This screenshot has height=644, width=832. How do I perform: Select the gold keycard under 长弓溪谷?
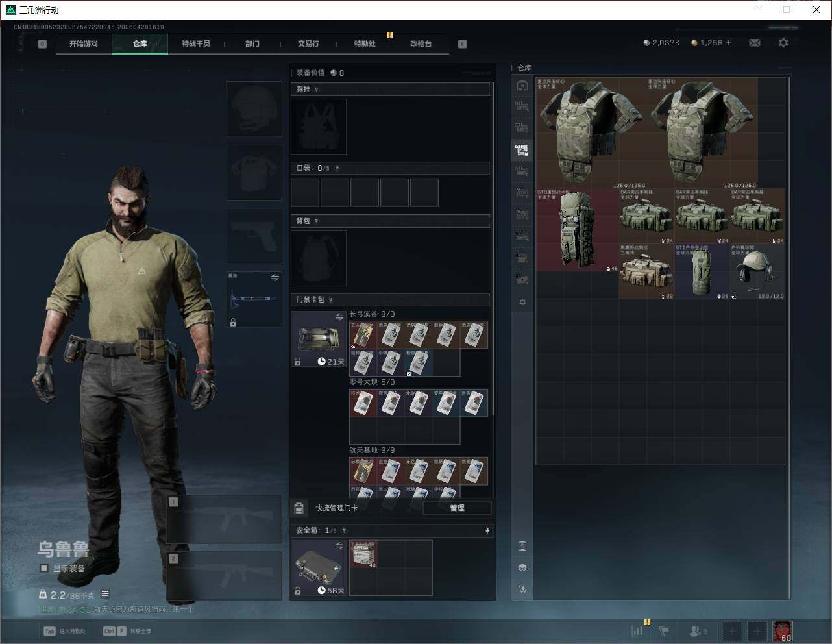pyautogui.click(x=363, y=335)
